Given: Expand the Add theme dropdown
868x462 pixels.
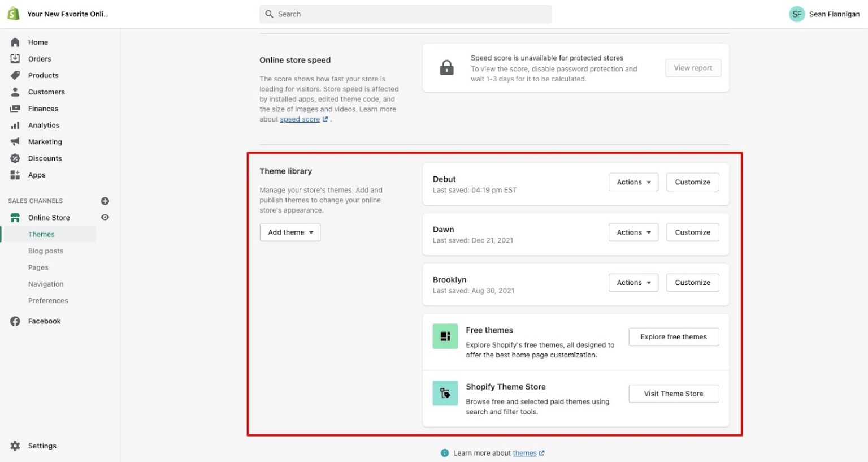Looking at the screenshot, I should pyautogui.click(x=290, y=232).
